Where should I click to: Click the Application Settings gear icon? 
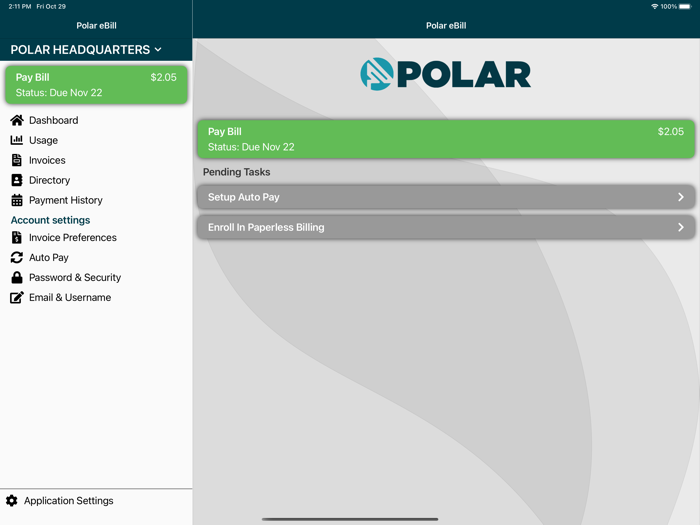tap(12, 501)
